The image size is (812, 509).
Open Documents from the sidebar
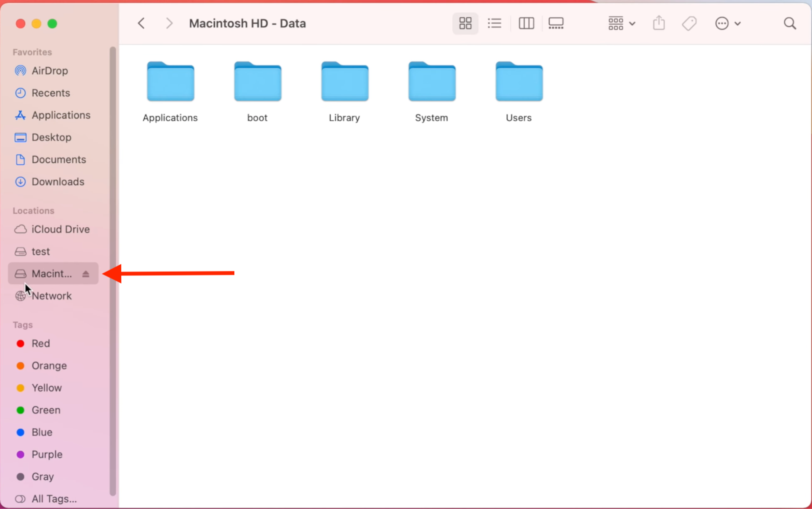(59, 159)
